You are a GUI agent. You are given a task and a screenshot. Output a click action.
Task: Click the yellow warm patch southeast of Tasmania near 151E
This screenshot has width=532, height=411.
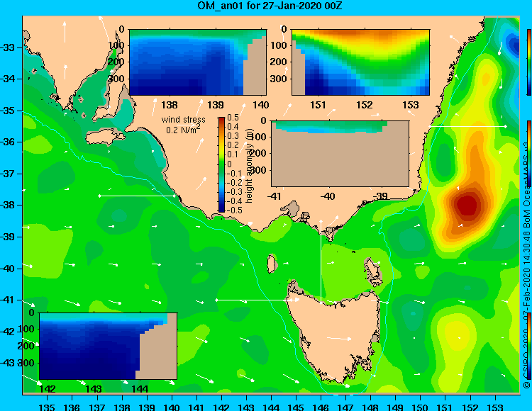pos(456,334)
